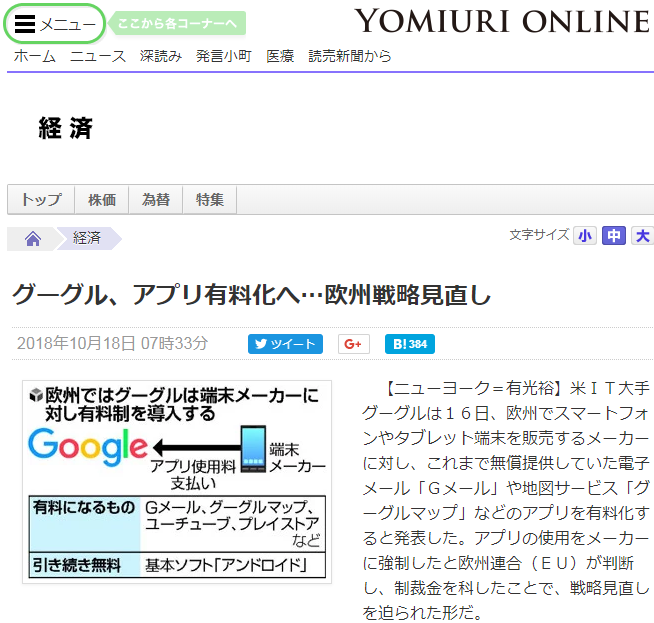Click the Twitter ツイート button
654x623 pixels.
point(285,344)
